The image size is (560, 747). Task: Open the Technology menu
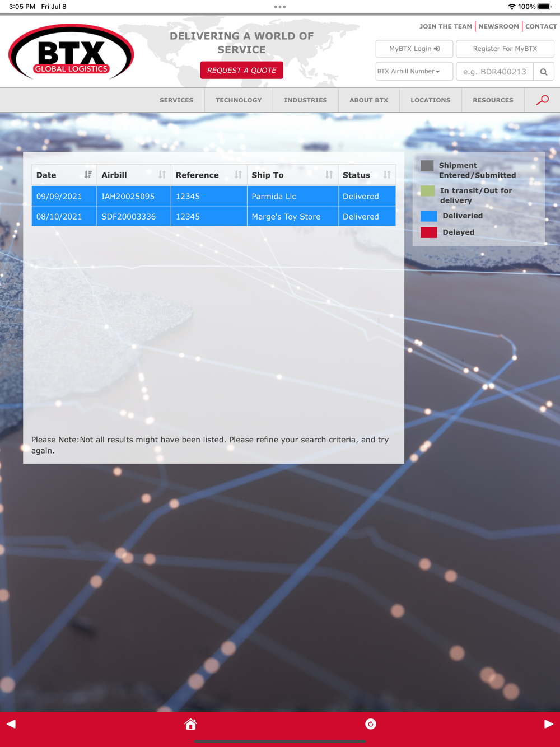(x=239, y=100)
